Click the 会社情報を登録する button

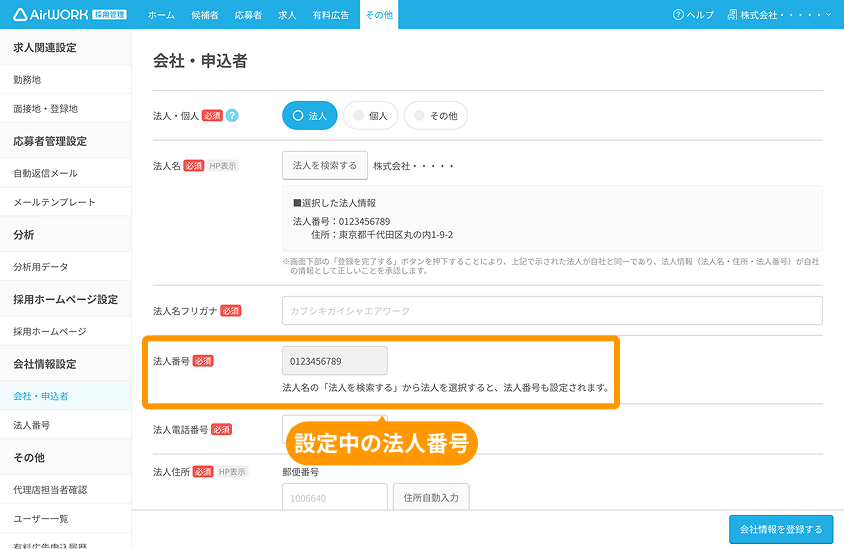781,529
